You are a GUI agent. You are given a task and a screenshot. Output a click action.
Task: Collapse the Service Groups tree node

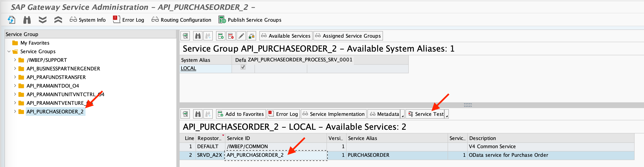[x=9, y=52]
